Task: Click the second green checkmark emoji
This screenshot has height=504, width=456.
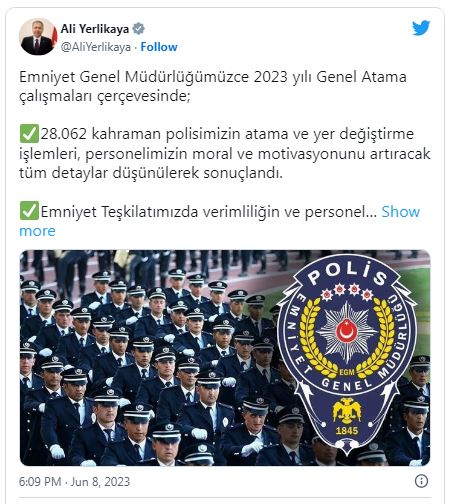Action: [x=29, y=211]
